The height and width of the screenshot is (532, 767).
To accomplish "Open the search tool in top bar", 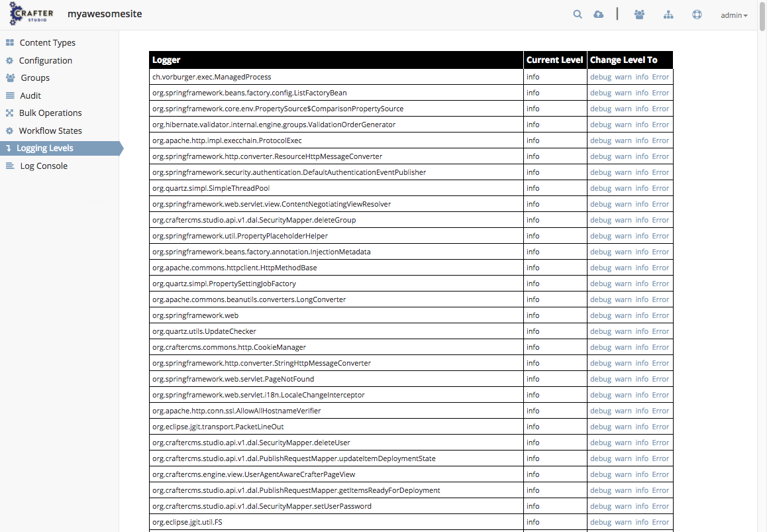I will tap(577, 14).
